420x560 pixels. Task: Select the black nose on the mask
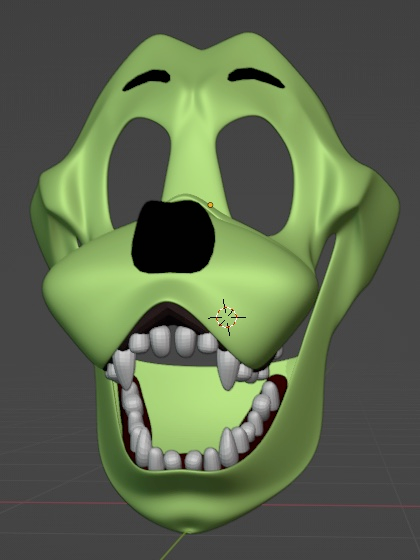coord(173,237)
